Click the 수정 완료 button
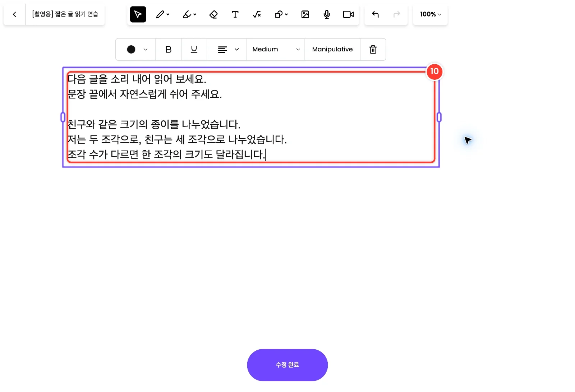Image resolution: width=575 pixels, height=392 pixels. 287,365
